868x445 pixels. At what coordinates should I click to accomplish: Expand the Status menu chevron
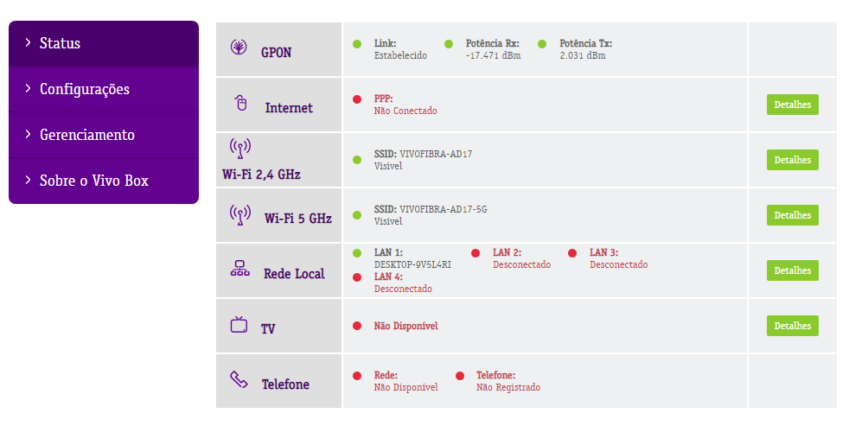pos(28,42)
